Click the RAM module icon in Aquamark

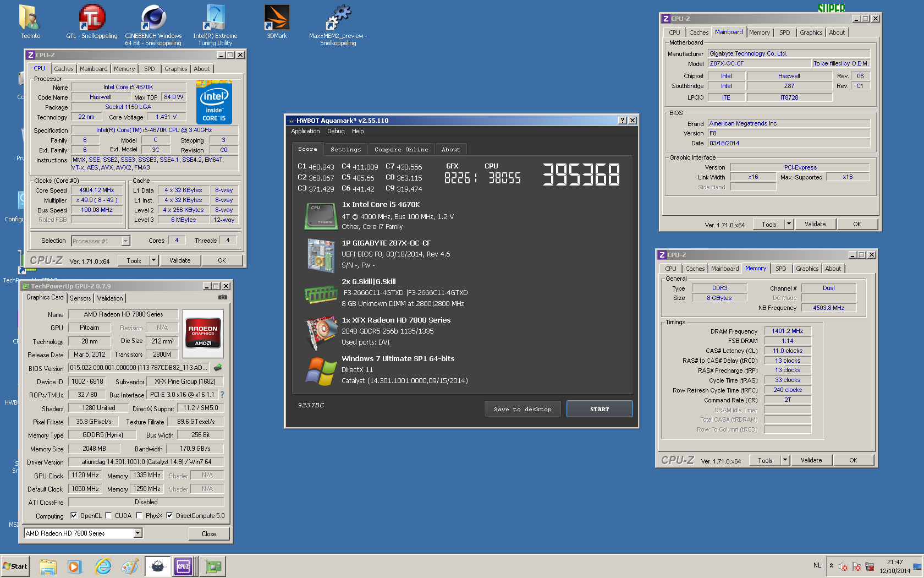(x=321, y=294)
